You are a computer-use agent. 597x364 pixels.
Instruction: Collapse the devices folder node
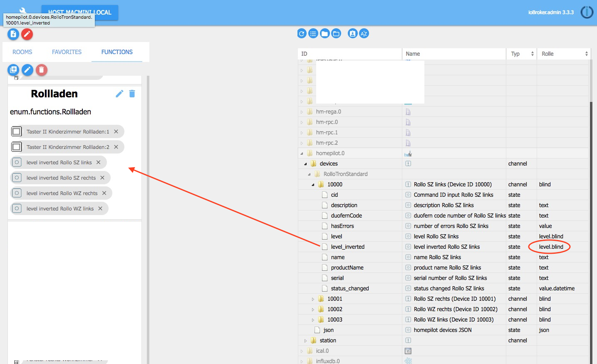click(x=305, y=164)
